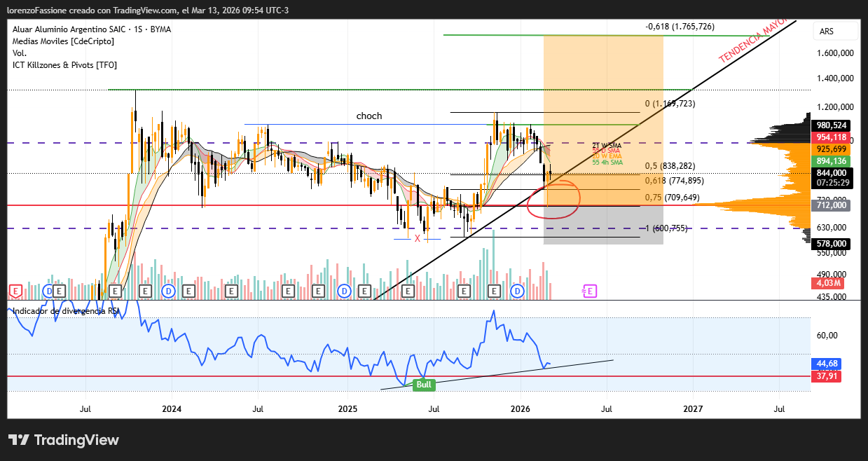Screen dimensions: 868x461
Task: Open the ARS currency selector
Action: pos(835,32)
